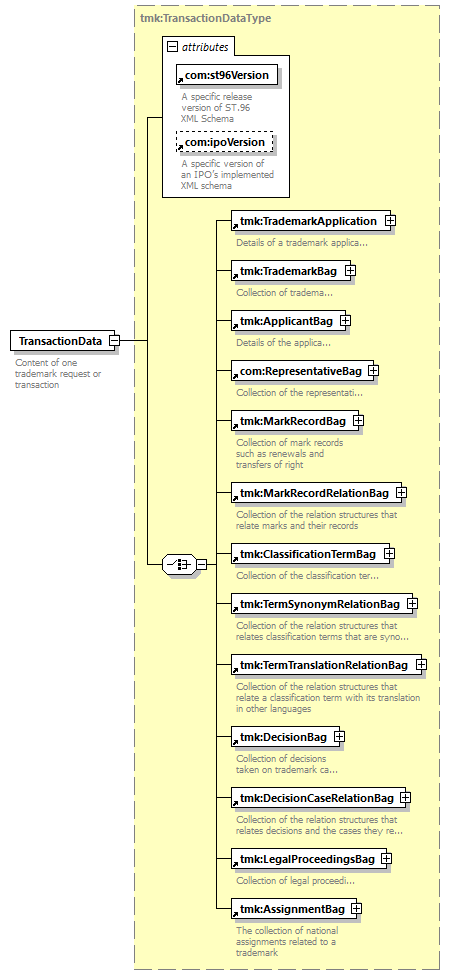Expand tmk:ApplicantBag plus icon
The width and height of the screenshot is (450, 975).
[x=346, y=321]
